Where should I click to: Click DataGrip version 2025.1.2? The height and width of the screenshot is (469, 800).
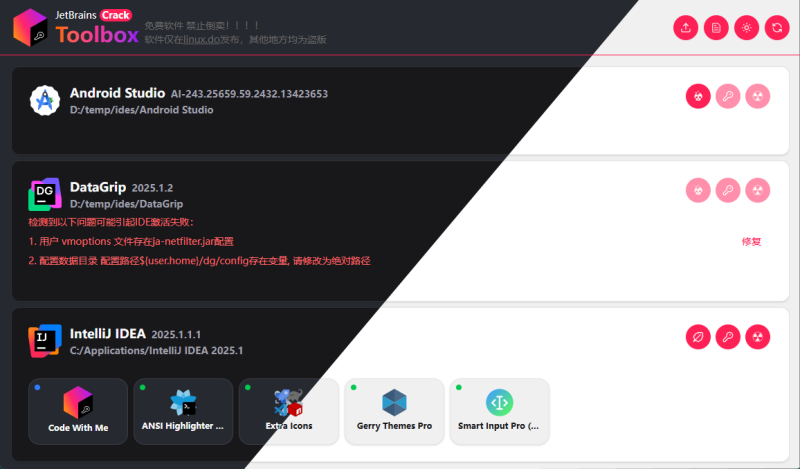click(152, 188)
